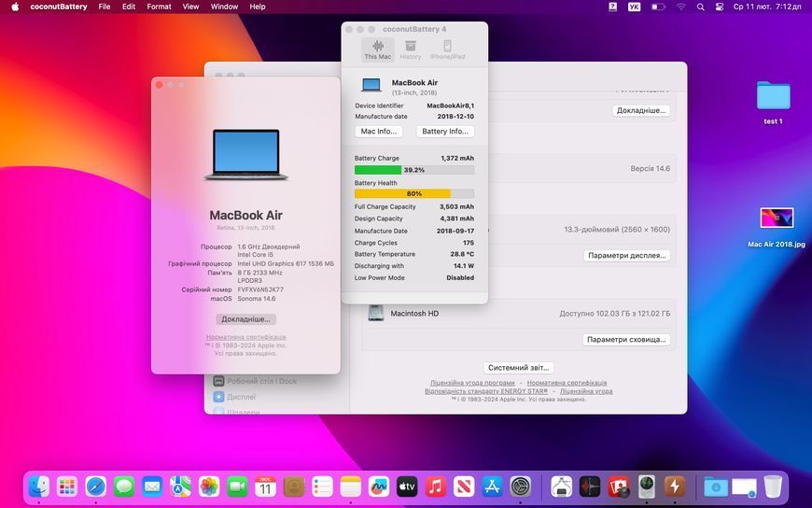Switch to iPhone/iPad tab

(x=447, y=49)
